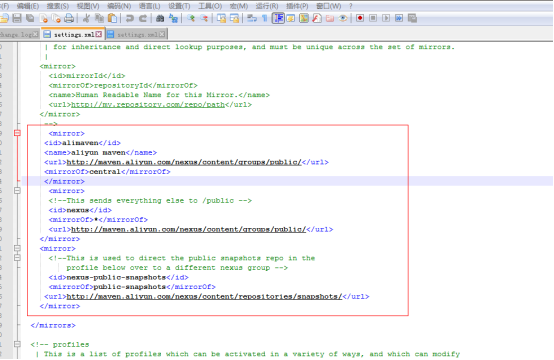The width and height of the screenshot is (554, 360).
Task: Cut selection with the scissors icon
Action: pyautogui.click(x=87, y=18)
